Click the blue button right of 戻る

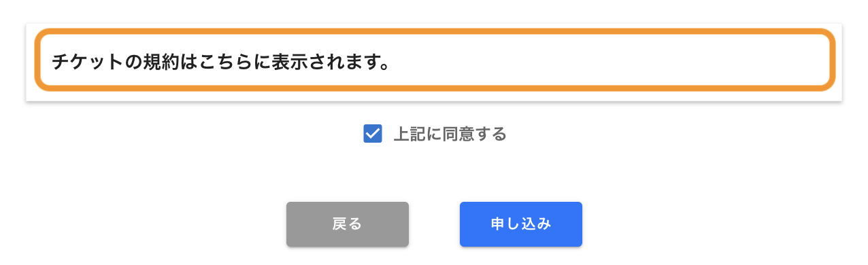pyautogui.click(x=520, y=224)
